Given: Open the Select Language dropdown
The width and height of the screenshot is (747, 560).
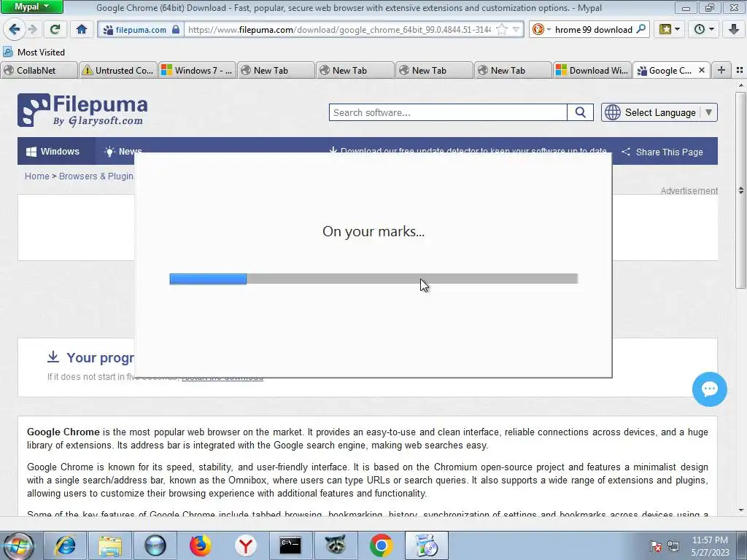Looking at the screenshot, I should coord(659,112).
